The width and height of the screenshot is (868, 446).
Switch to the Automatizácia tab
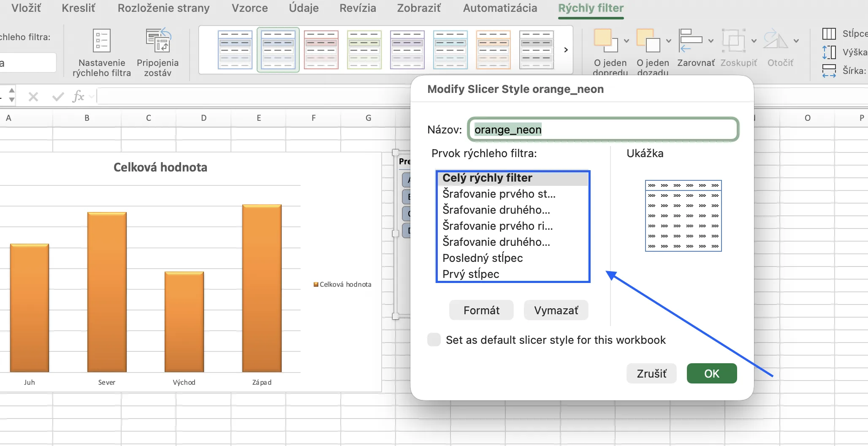pos(500,8)
